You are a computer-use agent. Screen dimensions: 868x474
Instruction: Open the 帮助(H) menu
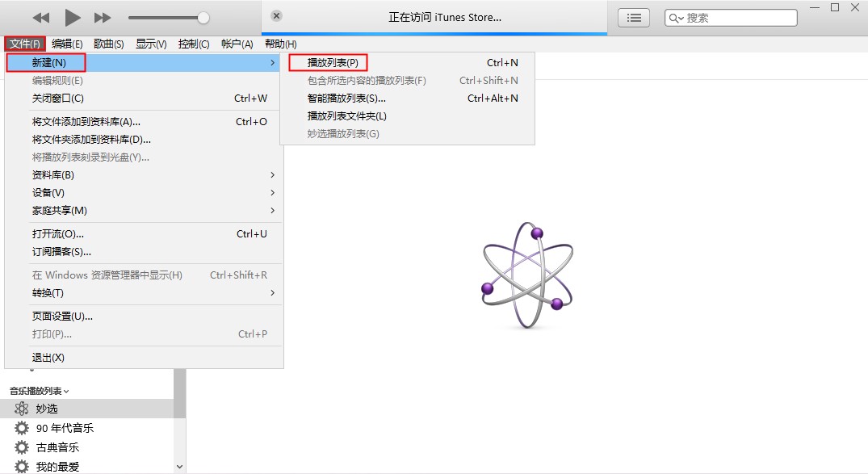281,44
